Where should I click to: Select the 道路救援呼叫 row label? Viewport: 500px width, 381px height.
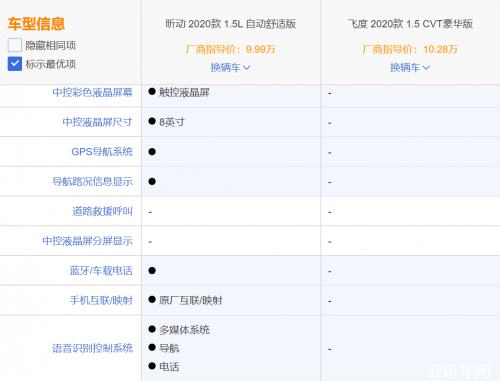pyautogui.click(x=102, y=211)
